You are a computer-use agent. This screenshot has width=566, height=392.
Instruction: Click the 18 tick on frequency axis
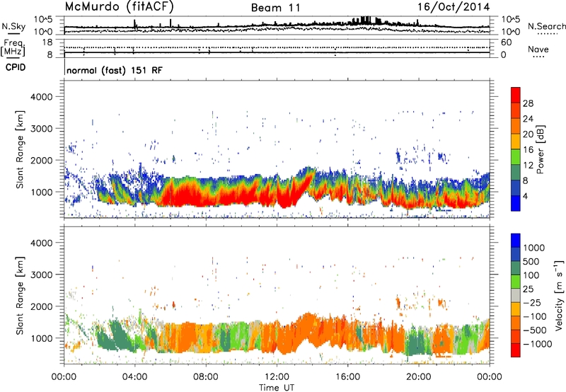click(x=47, y=42)
